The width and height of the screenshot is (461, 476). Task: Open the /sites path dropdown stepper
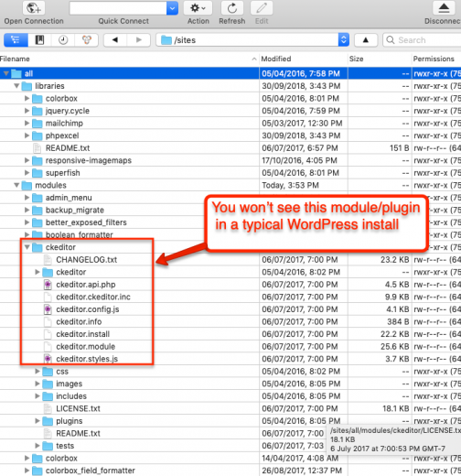(344, 40)
